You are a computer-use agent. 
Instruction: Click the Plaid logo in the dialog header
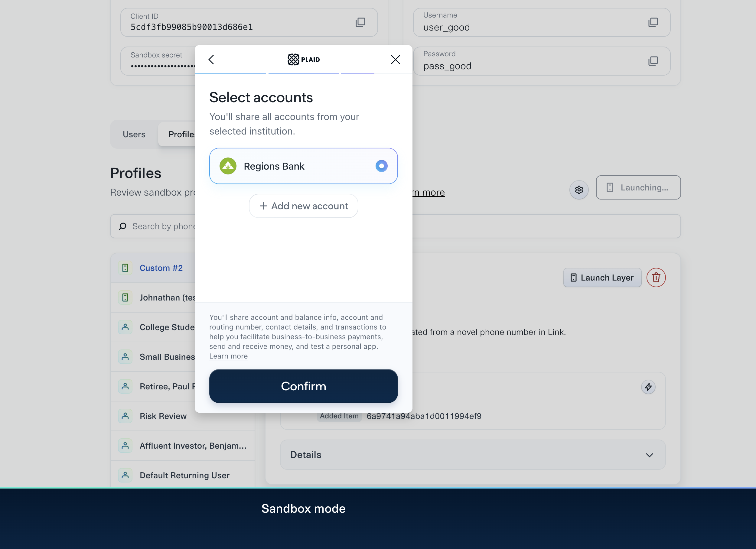pos(304,60)
